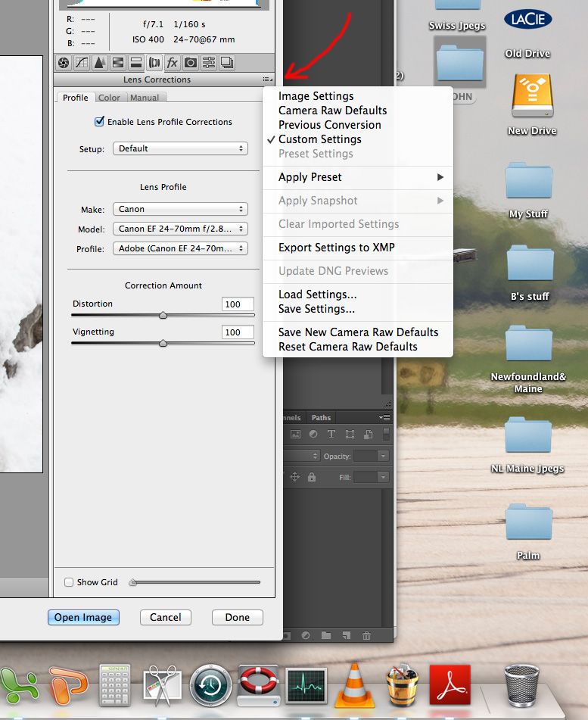Open the Basic panel aperture icon

[x=64, y=63]
